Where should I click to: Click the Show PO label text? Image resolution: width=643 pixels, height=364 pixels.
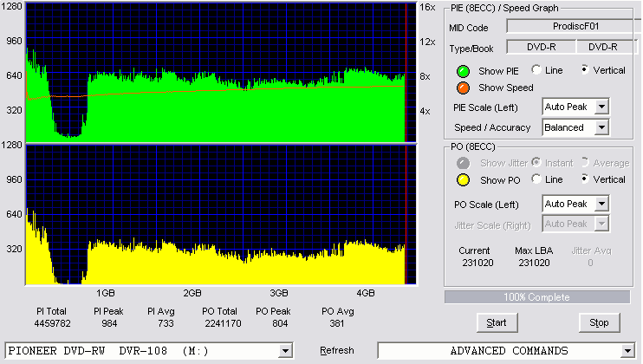coord(500,180)
